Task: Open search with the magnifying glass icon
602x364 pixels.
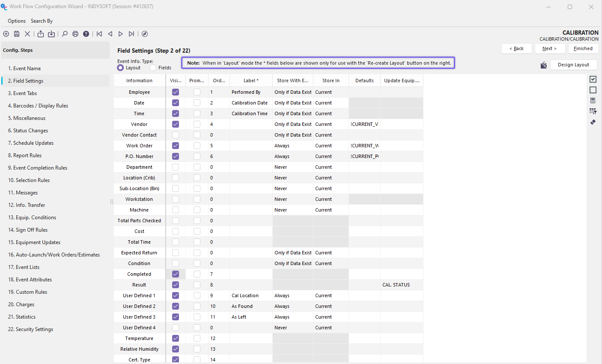Action: (x=65, y=34)
